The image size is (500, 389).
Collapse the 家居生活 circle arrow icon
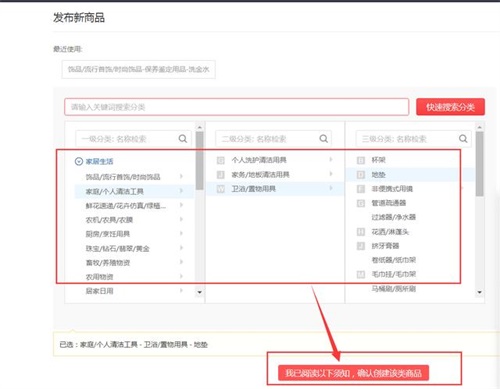click(x=79, y=162)
